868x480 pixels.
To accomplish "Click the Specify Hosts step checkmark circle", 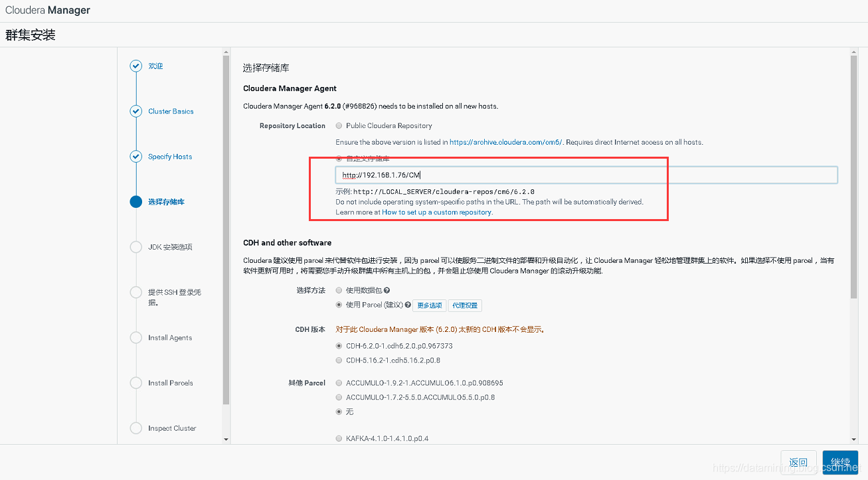I will pos(136,157).
